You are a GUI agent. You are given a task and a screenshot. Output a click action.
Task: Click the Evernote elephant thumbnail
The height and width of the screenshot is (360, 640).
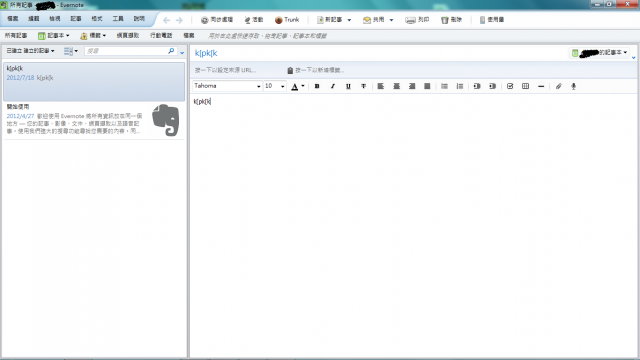pyautogui.click(x=165, y=120)
